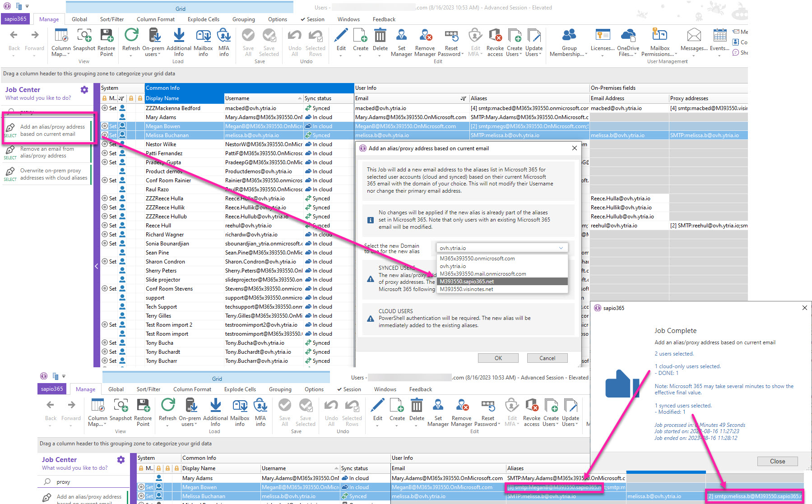812x504 pixels.
Task: Click Undo All in top window ribbon
Action: point(295,42)
